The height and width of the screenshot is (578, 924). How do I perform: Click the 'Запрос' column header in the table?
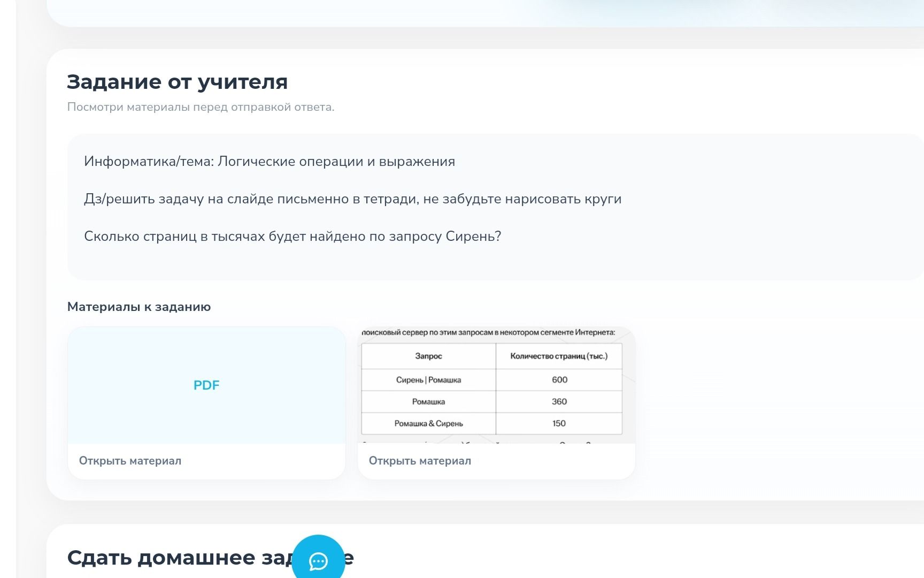pos(428,356)
